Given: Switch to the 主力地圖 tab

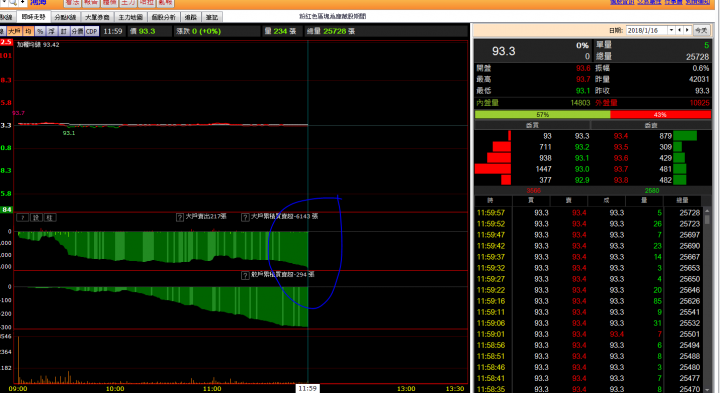Looking at the screenshot, I should pyautogui.click(x=130, y=17).
